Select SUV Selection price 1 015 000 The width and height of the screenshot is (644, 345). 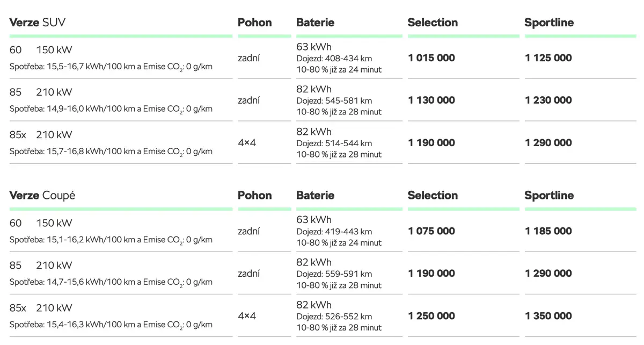pyautogui.click(x=431, y=58)
